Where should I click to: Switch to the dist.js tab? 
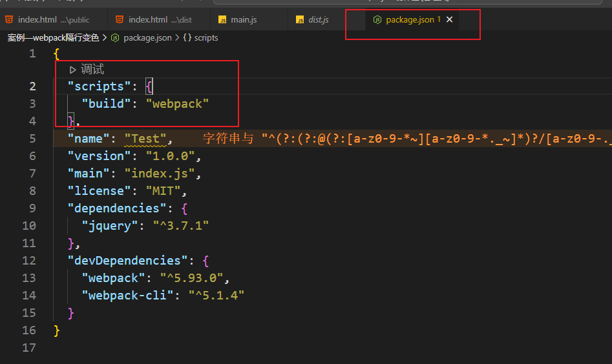(312, 19)
